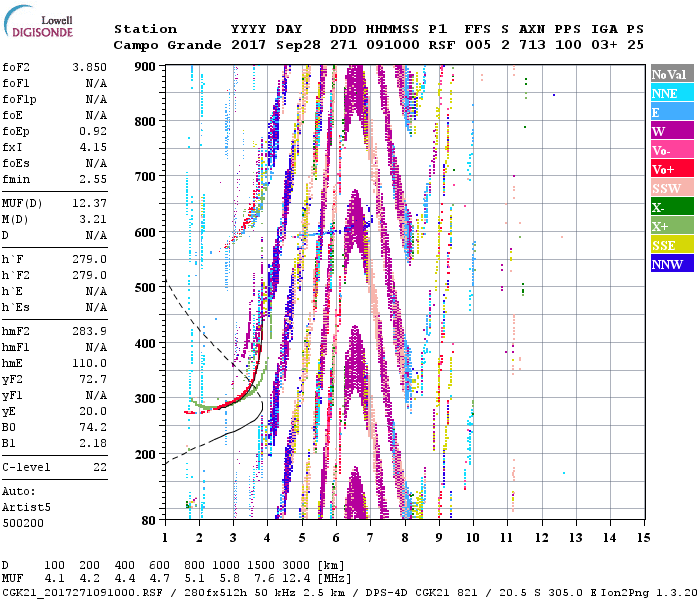The width and height of the screenshot is (700, 600).
Task: Select the fmin value 2.55
Action: pos(93,179)
